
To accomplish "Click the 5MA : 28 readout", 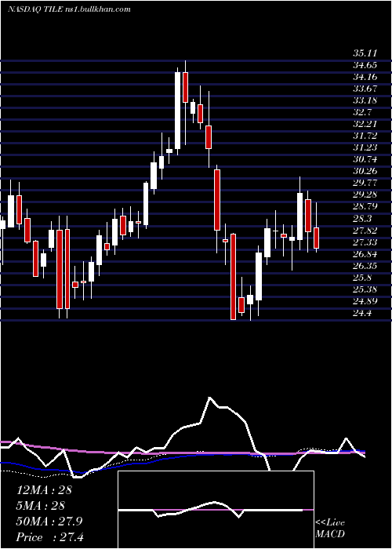I will pyautogui.click(x=40, y=506).
